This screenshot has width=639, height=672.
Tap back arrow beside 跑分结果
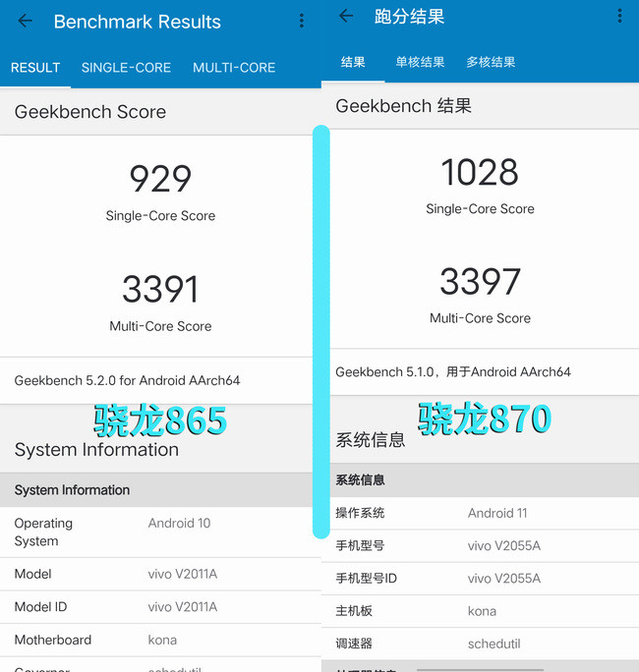click(x=346, y=17)
